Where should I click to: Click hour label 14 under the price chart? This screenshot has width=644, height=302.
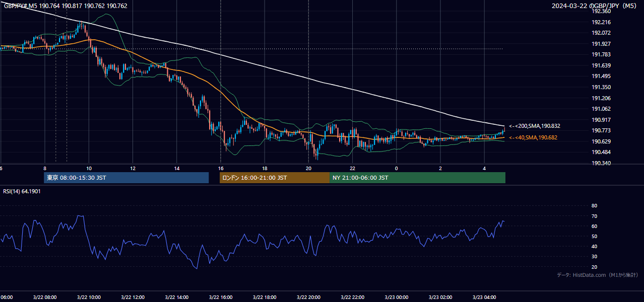tap(177, 168)
